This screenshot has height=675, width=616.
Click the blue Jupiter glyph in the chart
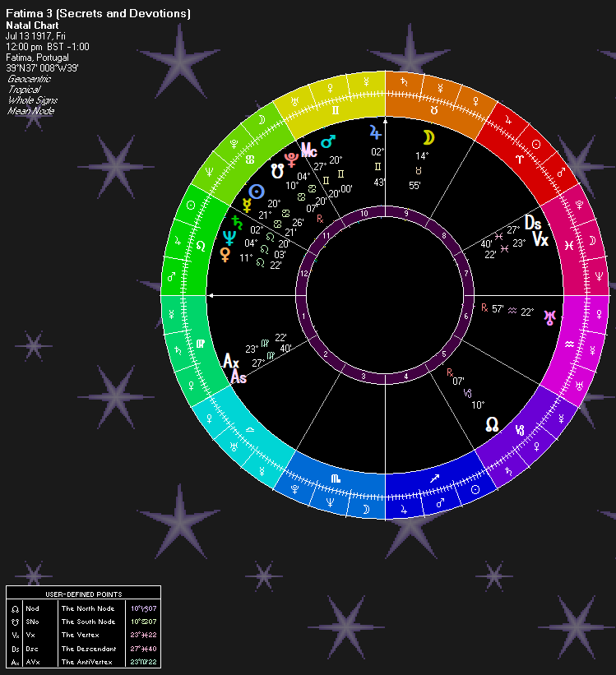(x=375, y=132)
